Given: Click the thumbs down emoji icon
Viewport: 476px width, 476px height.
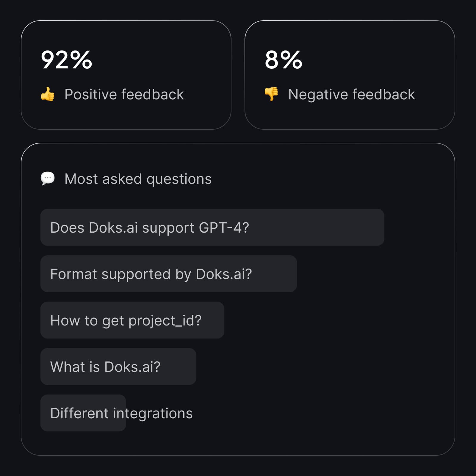Looking at the screenshot, I should coord(271,94).
